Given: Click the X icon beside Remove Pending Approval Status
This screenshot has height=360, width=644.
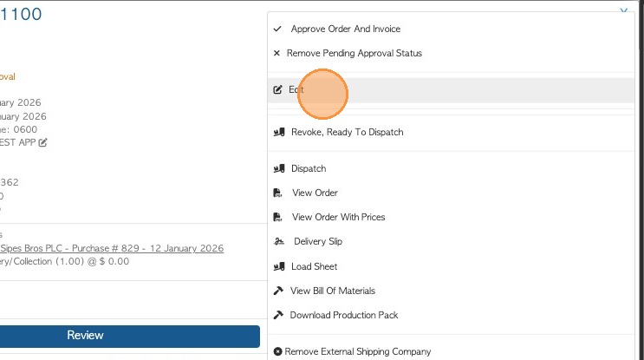Looking at the screenshot, I should pos(277,53).
